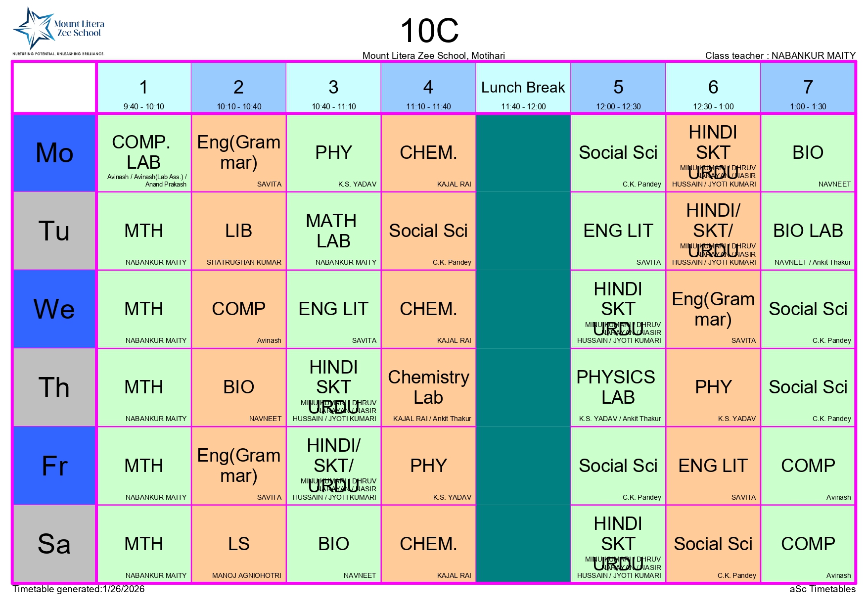Click the aSc Timetables footer text
Screen dimensions: 868x614
(x=822, y=589)
